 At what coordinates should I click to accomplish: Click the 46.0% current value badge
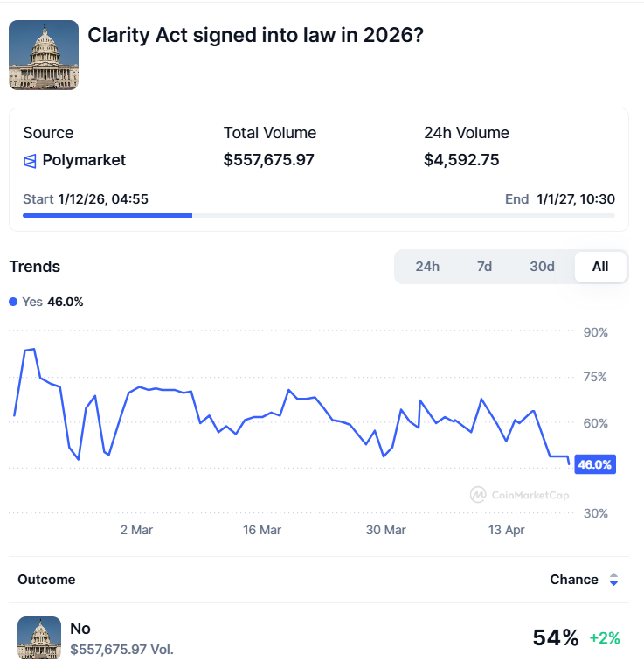595,464
